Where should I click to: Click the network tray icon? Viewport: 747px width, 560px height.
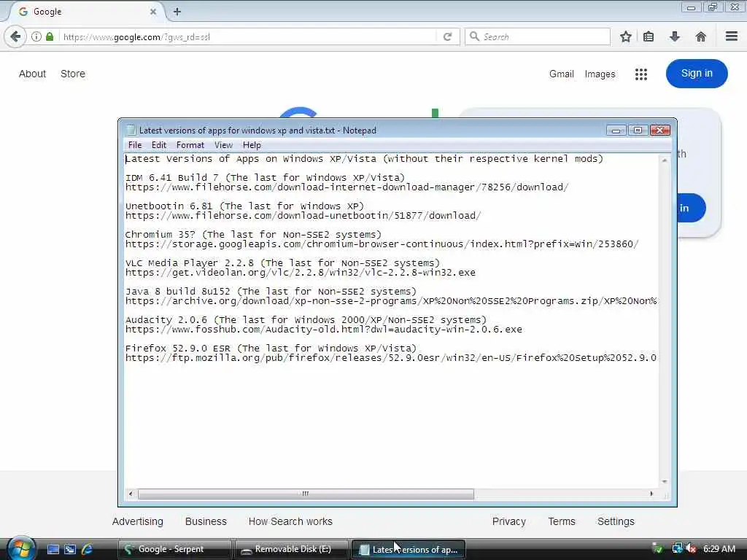coord(677,548)
